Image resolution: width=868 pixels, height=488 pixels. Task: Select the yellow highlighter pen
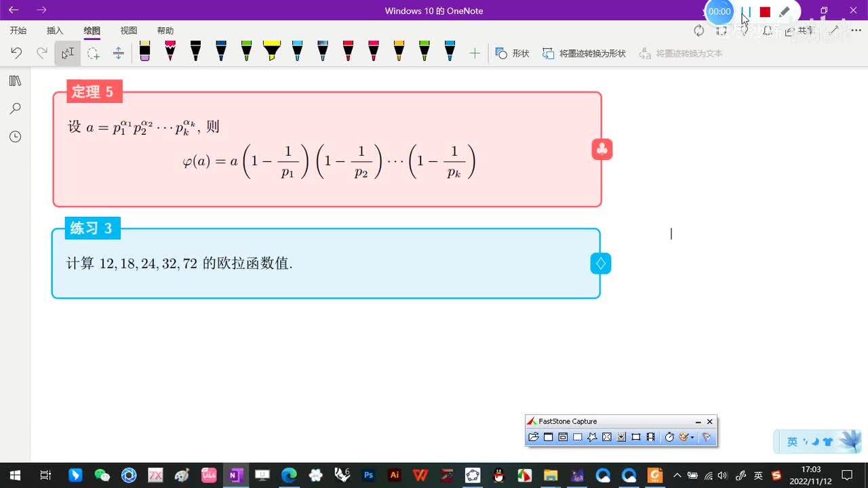pos(272,52)
